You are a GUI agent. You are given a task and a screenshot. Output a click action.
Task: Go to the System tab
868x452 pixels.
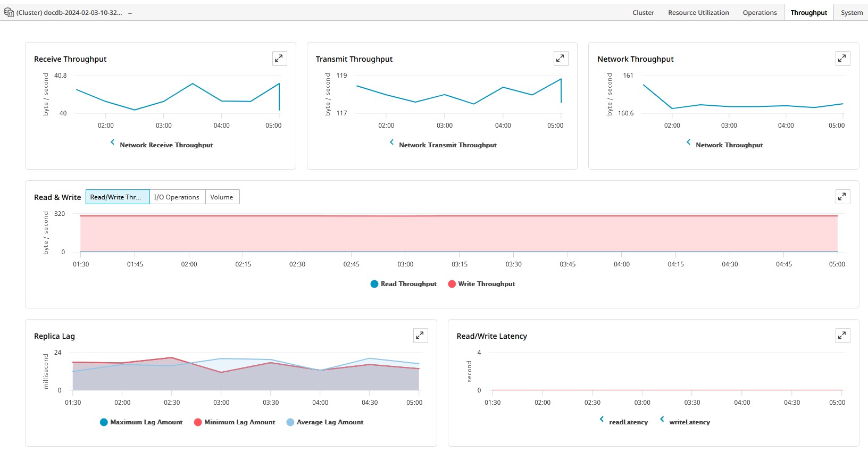[852, 13]
